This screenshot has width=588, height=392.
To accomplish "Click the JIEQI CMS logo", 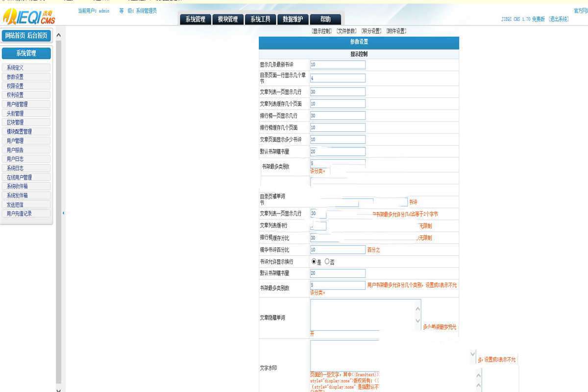I will point(27,15).
